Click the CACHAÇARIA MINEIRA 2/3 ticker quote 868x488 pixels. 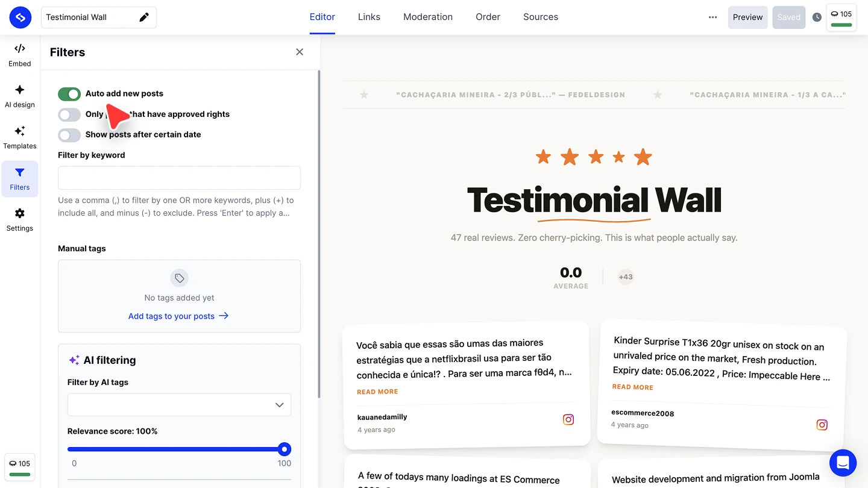511,95
